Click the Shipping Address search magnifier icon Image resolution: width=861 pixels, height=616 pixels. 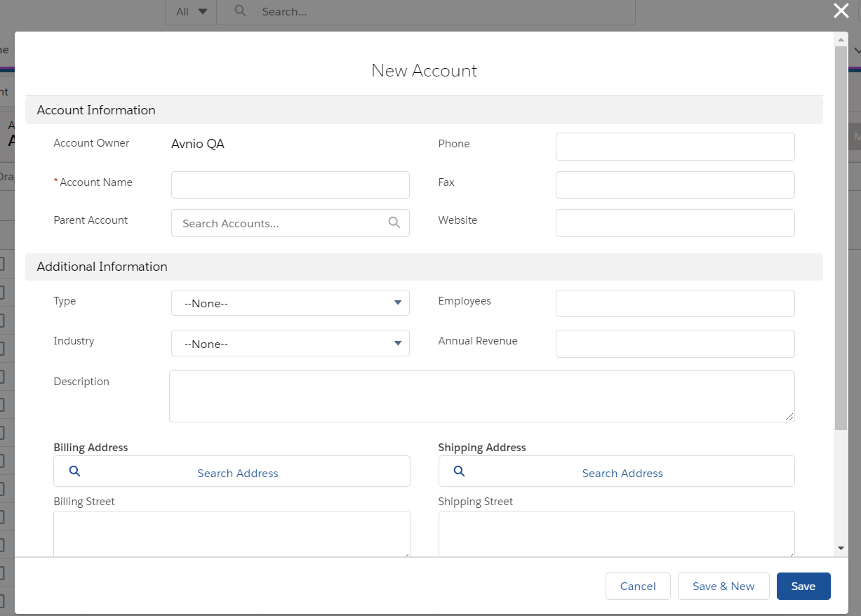(x=459, y=471)
